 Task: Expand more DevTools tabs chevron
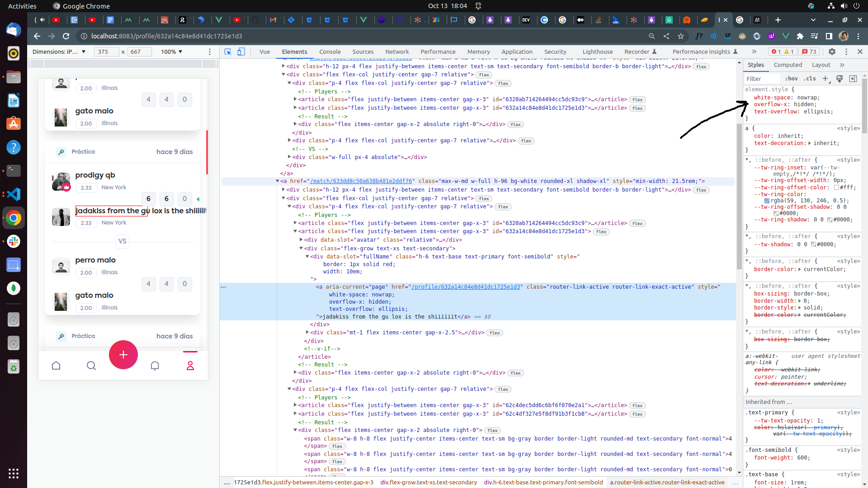[754, 52]
